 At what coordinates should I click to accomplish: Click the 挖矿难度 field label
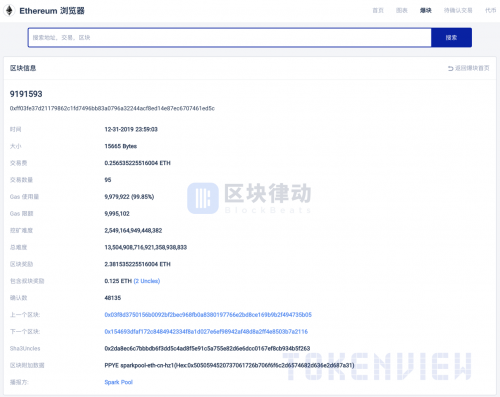coord(21,230)
